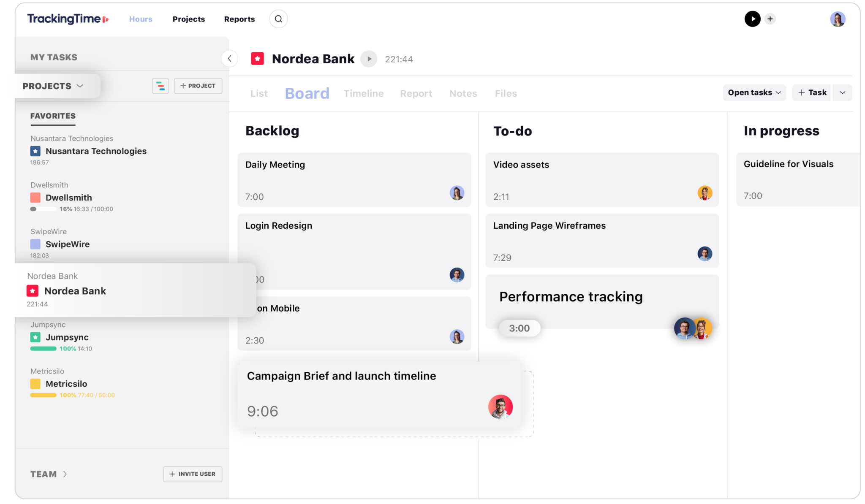865x504 pixels.
Task: Switch to the Timeline tab
Action: (x=363, y=93)
